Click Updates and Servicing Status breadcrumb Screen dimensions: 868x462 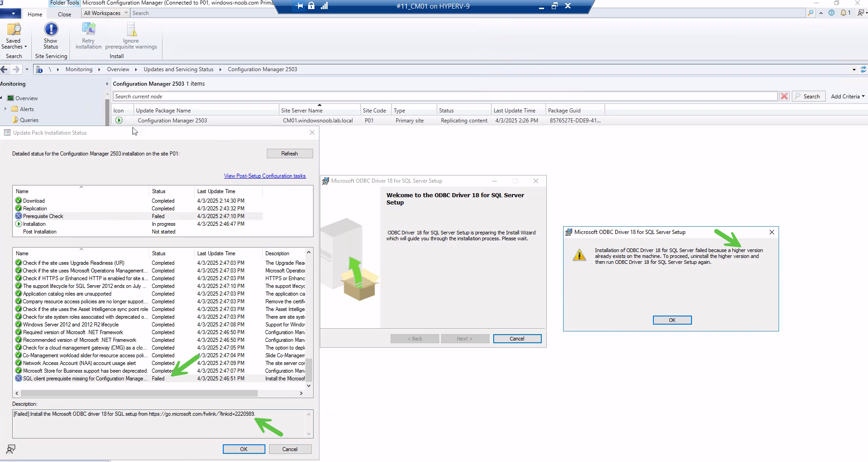click(x=178, y=69)
